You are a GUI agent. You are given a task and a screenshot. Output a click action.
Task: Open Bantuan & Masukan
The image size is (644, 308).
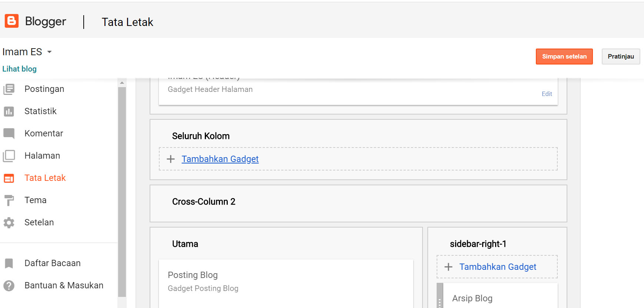pos(64,285)
